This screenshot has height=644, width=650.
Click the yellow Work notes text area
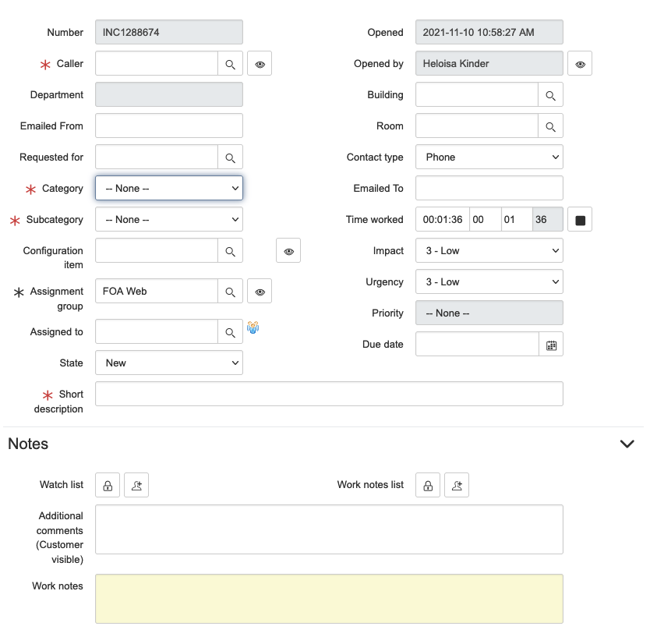[x=328, y=599]
